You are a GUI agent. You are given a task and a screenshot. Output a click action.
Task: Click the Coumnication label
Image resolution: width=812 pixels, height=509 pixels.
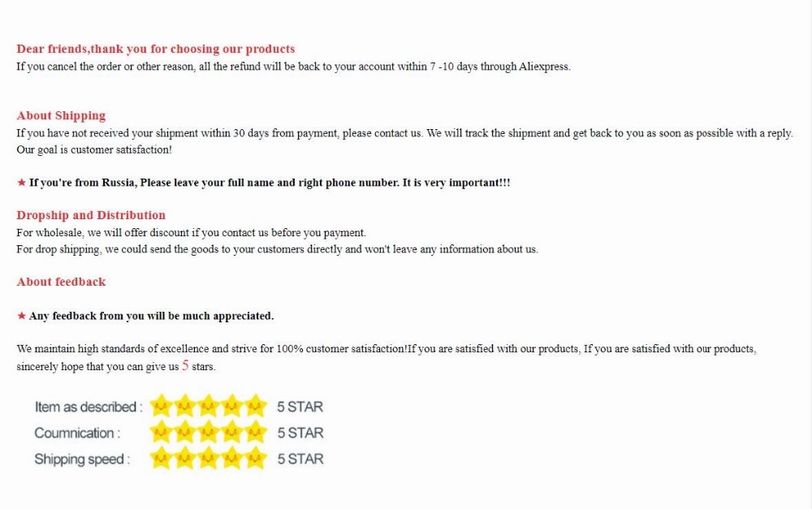point(77,433)
